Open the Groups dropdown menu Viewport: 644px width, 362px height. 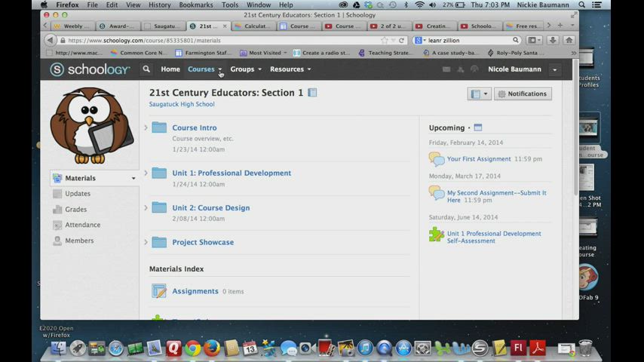tap(246, 69)
